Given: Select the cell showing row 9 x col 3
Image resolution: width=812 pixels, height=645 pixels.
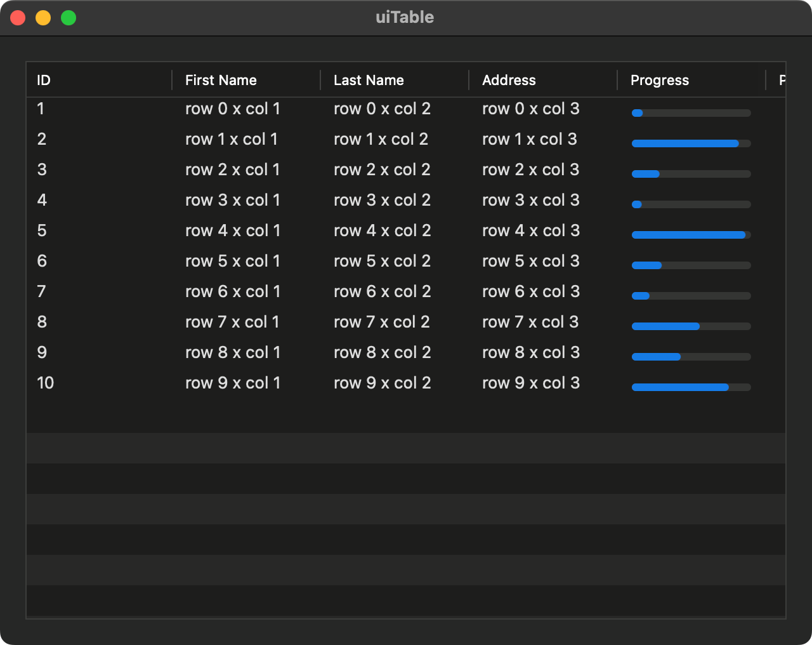Looking at the screenshot, I should point(531,383).
